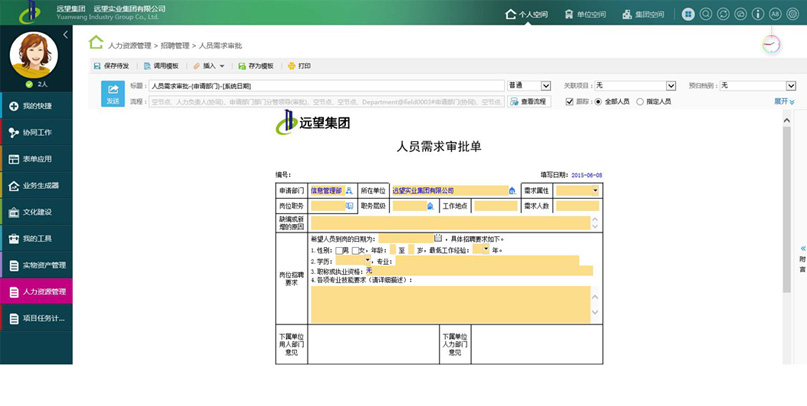The height and width of the screenshot is (406, 807).
Task: Click the 工作地点 input field
Action: pos(496,206)
